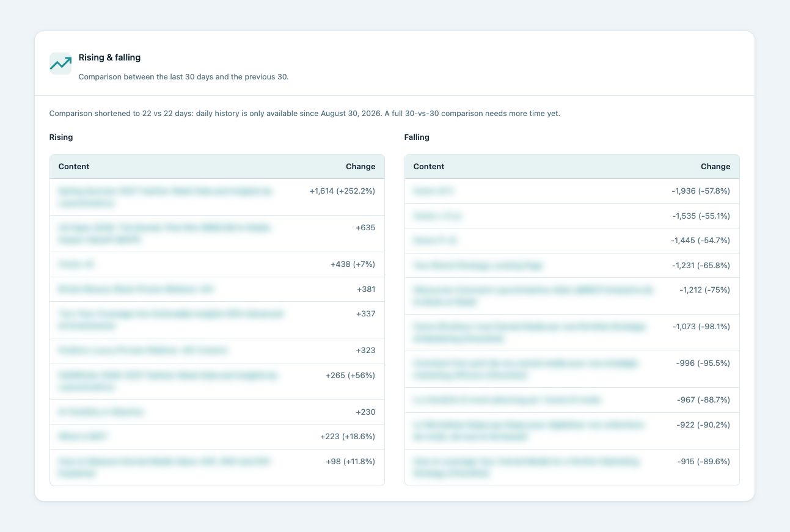Viewport: 790px width, 532px height.
Task: Click the Change column header in Rising table
Action: click(360, 167)
